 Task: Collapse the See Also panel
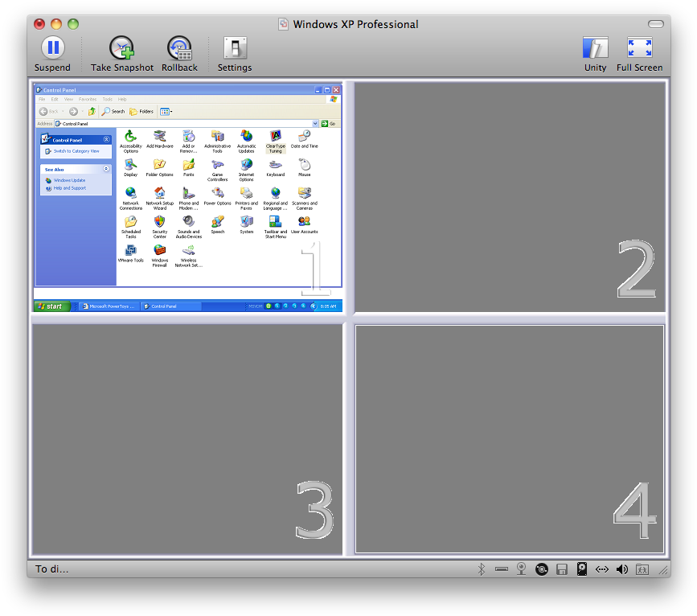[x=107, y=168]
